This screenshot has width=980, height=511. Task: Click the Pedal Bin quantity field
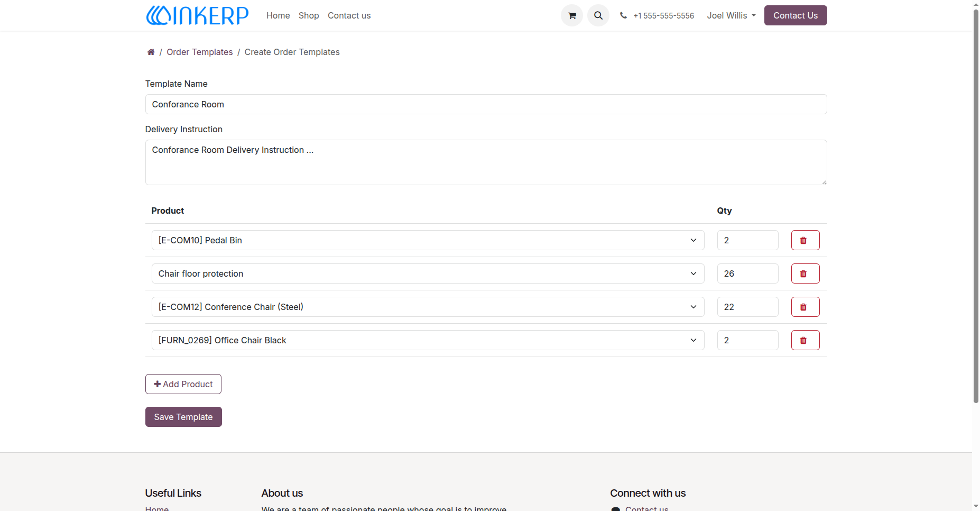(747, 240)
